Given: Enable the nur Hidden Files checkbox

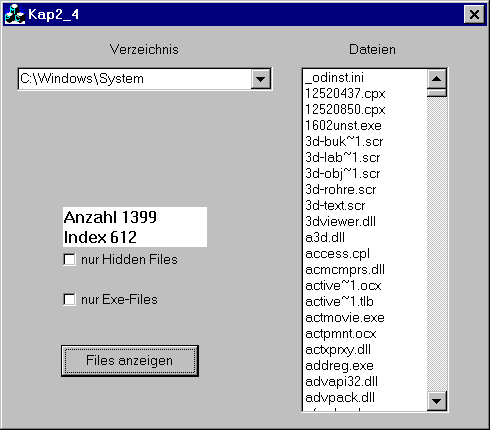Looking at the screenshot, I should pos(69,260).
